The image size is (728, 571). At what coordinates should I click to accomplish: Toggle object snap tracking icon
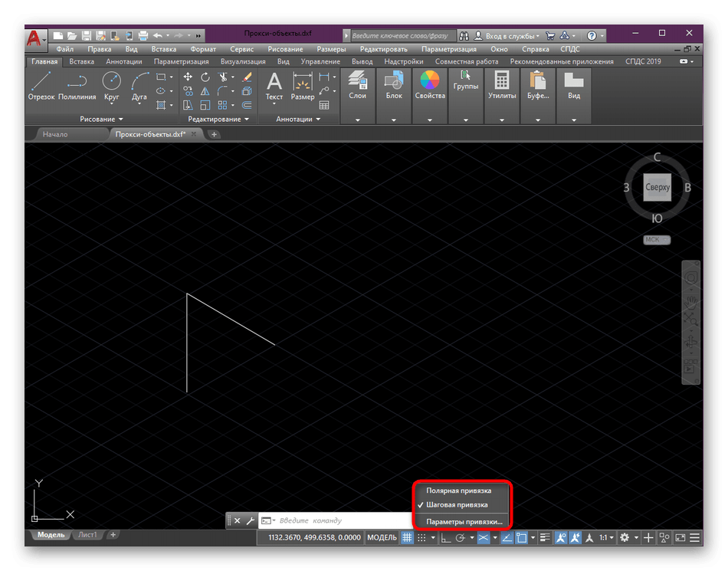[x=507, y=537]
